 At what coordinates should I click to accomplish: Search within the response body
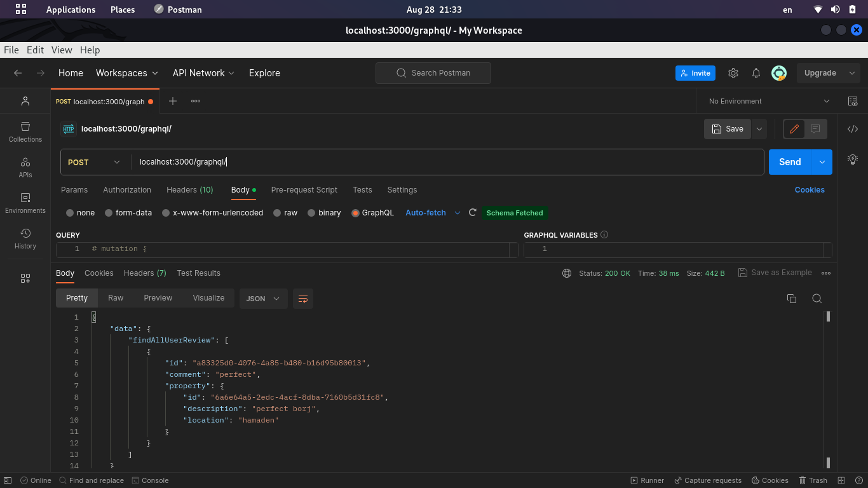point(817,299)
